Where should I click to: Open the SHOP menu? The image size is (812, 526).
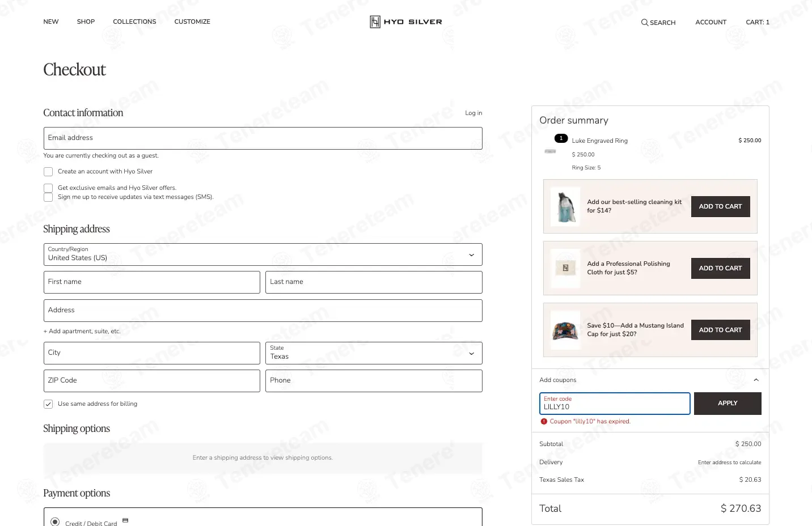point(86,22)
